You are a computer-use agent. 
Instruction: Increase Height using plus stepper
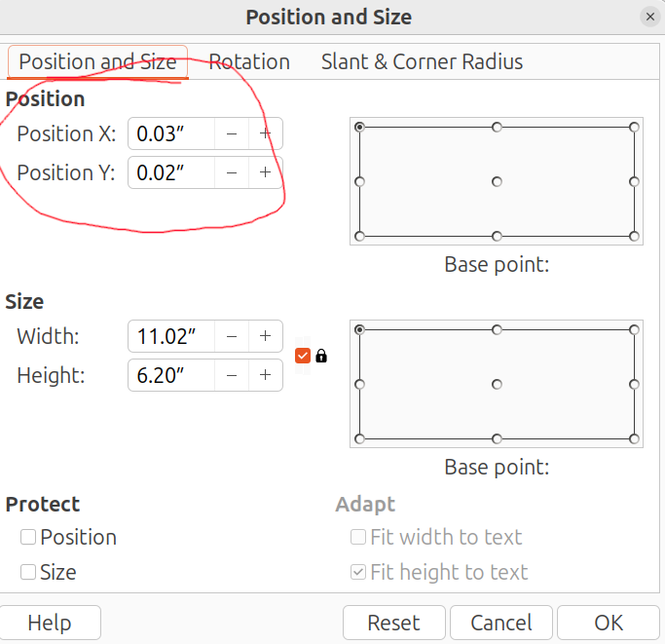[265, 375]
